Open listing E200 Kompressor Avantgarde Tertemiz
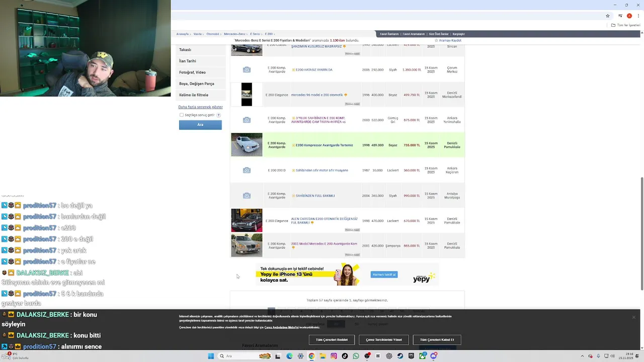Viewport: 644px width, 362px height. click(324, 145)
